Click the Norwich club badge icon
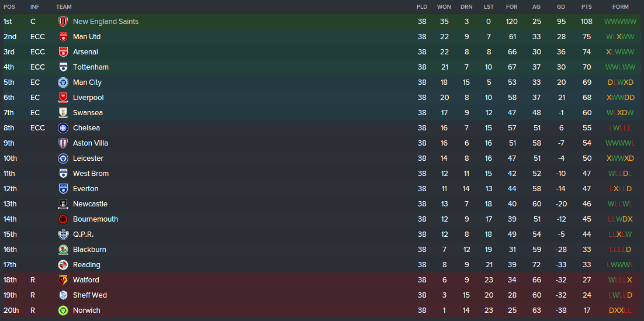 63,310
